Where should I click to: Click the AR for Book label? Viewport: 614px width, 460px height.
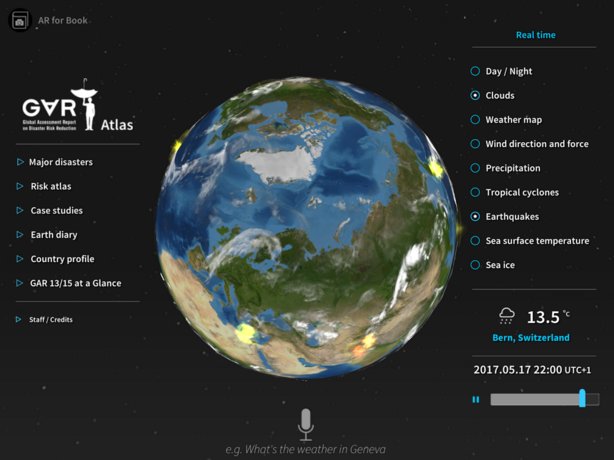click(63, 20)
